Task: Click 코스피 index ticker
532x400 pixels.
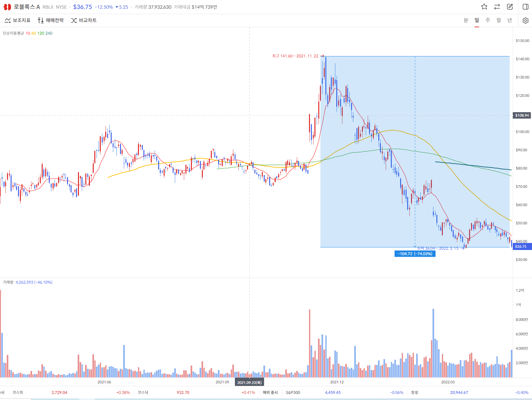Action: [x=18, y=393]
